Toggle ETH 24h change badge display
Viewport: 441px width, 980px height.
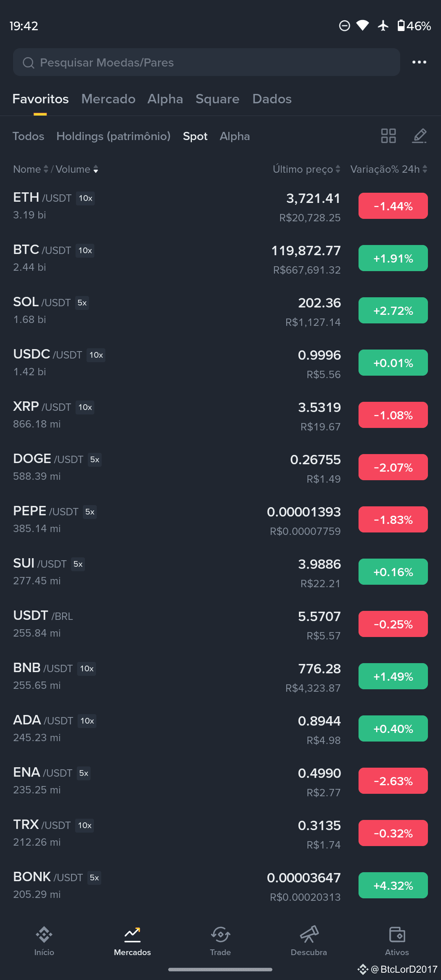pyautogui.click(x=393, y=206)
